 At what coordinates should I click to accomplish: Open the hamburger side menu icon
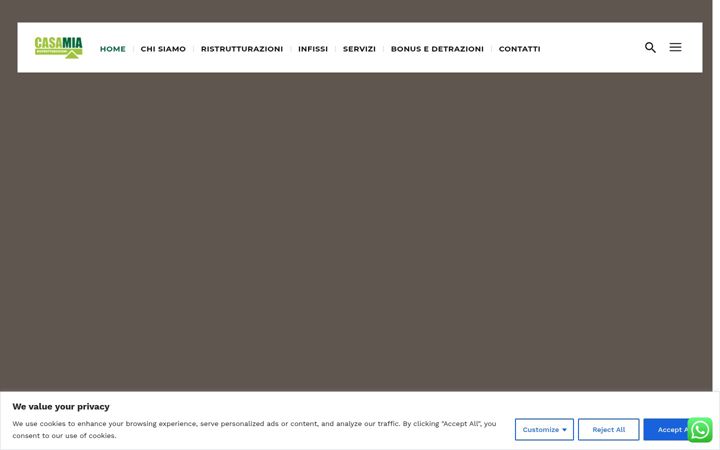tap(675, 47)
